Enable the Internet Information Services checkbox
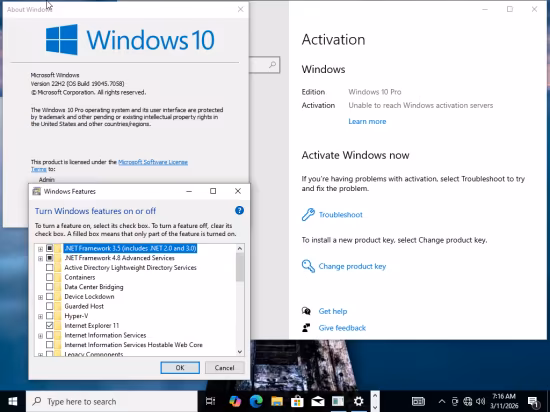Screen dimensions: 550x412 (x=49, y=335)
